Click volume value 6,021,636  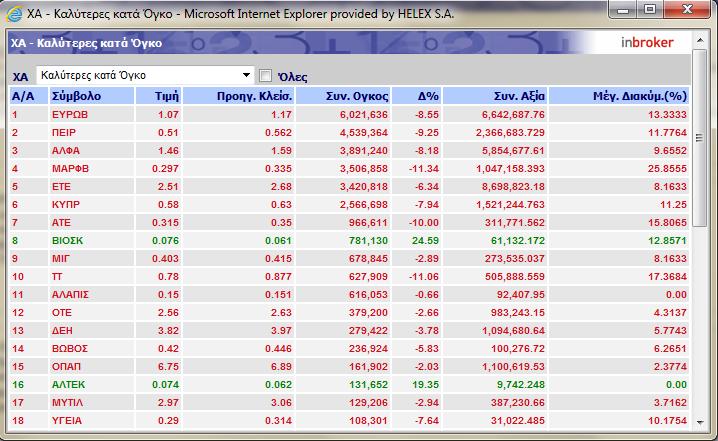click(x=364, y=114)
